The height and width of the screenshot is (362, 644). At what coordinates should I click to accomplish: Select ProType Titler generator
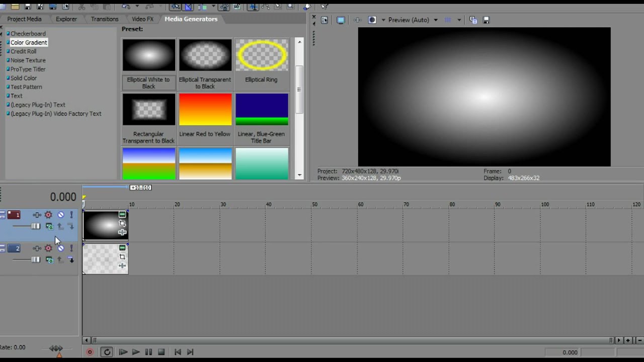coord(28,69)
